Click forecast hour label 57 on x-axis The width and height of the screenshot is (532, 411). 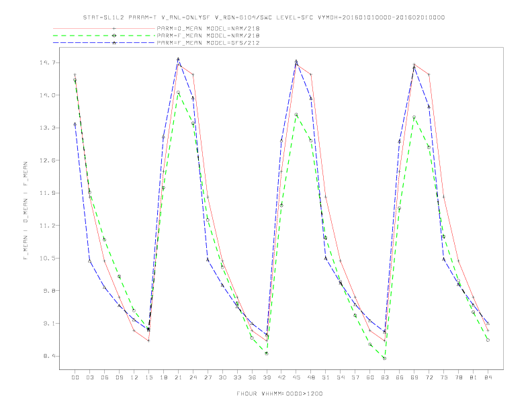(x=355, y=377)
